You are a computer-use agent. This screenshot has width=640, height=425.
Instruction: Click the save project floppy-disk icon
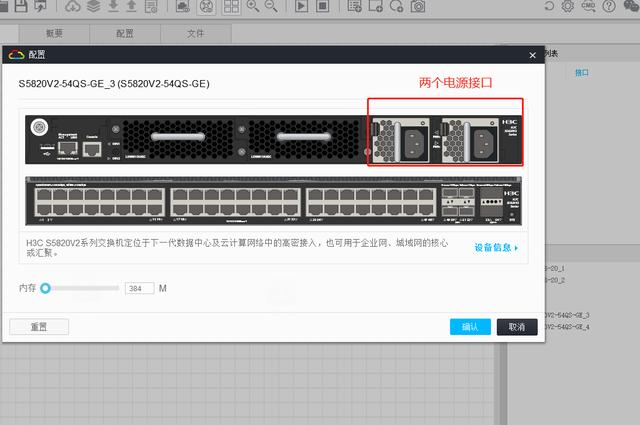pyautogui.click(x=21, y=6)
